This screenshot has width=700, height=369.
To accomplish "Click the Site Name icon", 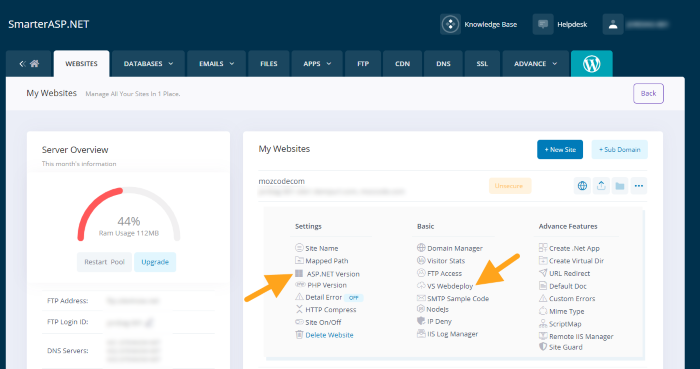I will (x=299, y=248).
